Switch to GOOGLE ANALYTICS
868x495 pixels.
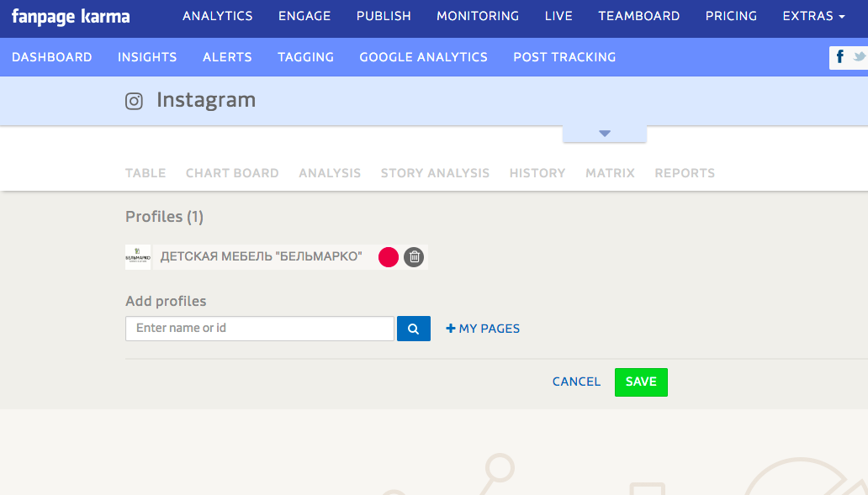pos(423,57)
